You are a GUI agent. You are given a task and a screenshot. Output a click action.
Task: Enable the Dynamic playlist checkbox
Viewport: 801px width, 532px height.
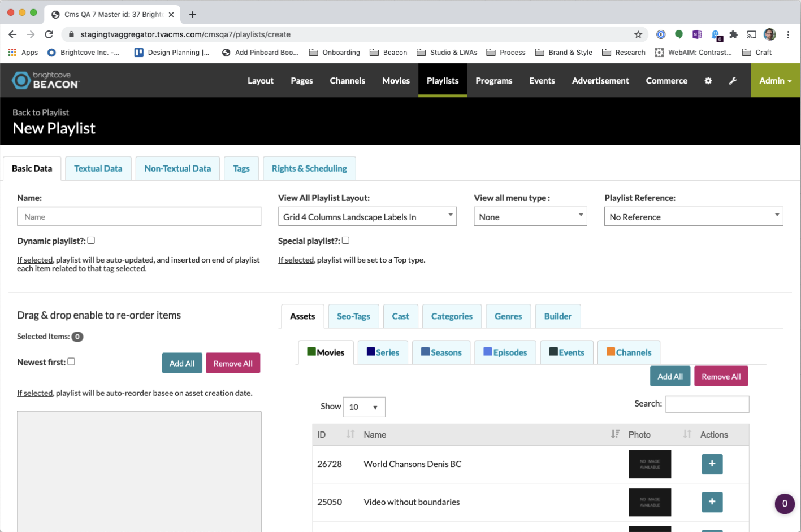click(91, 241)
